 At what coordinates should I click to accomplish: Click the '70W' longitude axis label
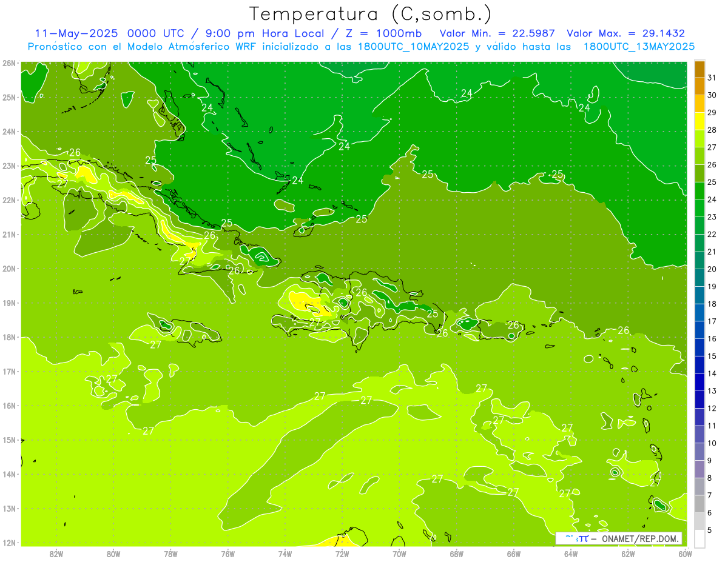[x=399, y=554]
